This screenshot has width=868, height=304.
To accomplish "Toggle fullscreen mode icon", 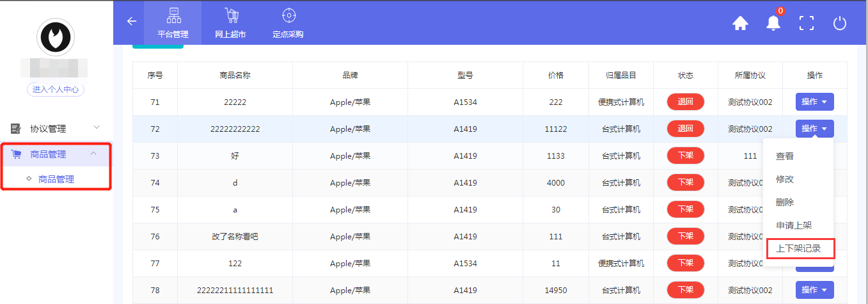I will click(807, 24).
